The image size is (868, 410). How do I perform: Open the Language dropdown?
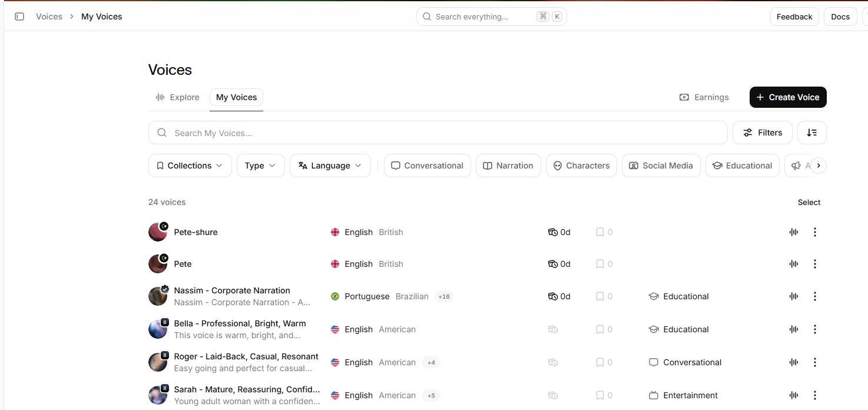click(x=330, y=166)
